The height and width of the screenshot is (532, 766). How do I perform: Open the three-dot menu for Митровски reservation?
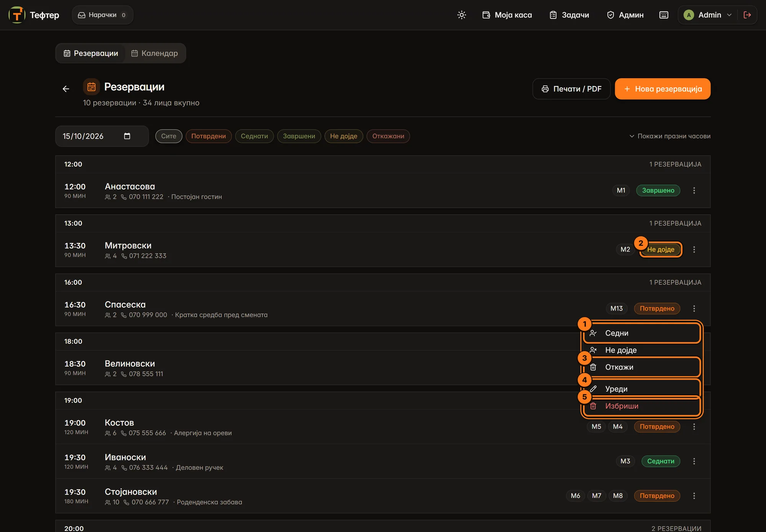(x=694, y=249)
